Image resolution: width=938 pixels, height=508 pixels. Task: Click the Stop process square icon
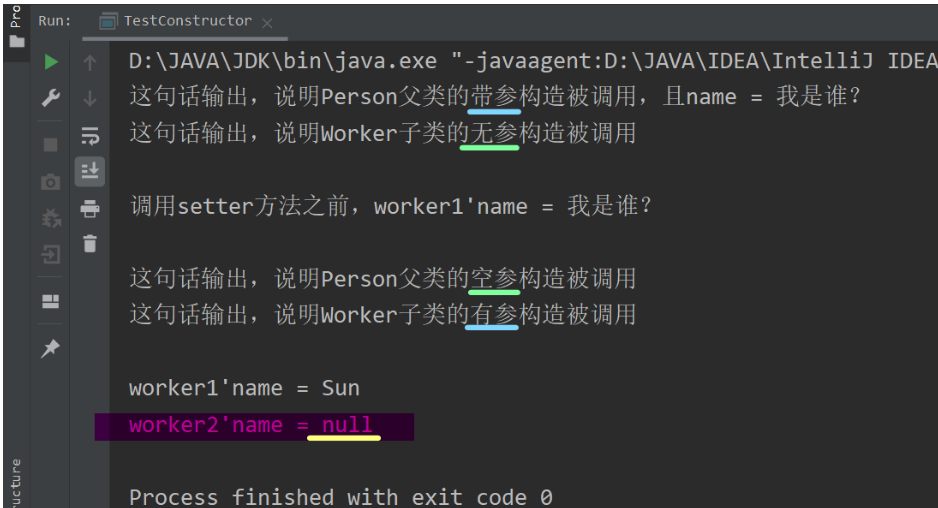(50, 145)
